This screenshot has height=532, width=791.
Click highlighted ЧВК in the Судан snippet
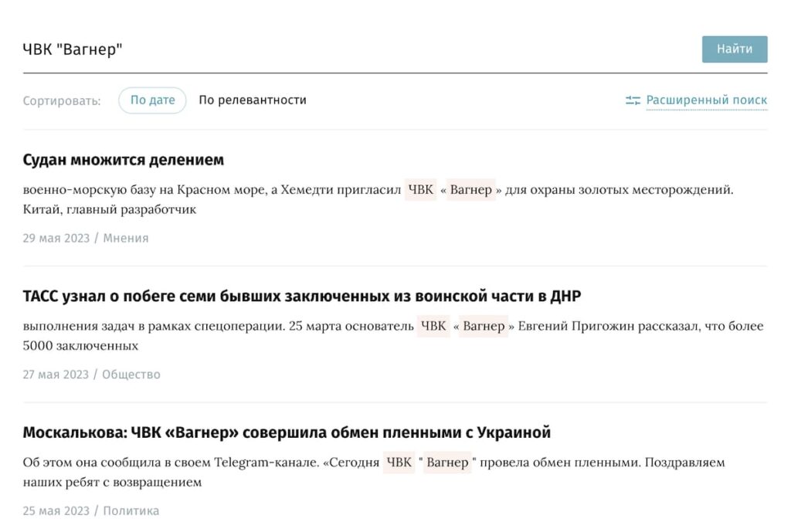tap(420, 190)
